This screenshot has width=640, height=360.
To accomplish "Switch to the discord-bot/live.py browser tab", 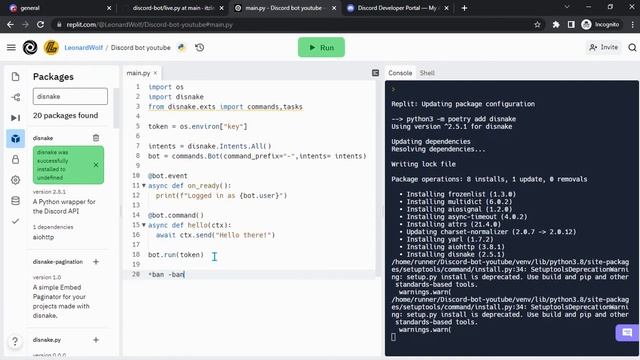I will click(x=173, y=8).
